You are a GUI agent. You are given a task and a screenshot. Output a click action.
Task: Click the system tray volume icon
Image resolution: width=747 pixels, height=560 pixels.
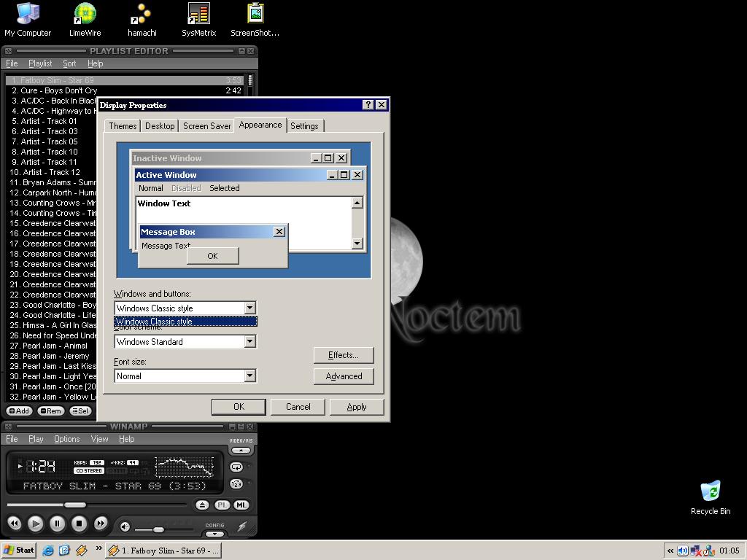tap(682, 551)
